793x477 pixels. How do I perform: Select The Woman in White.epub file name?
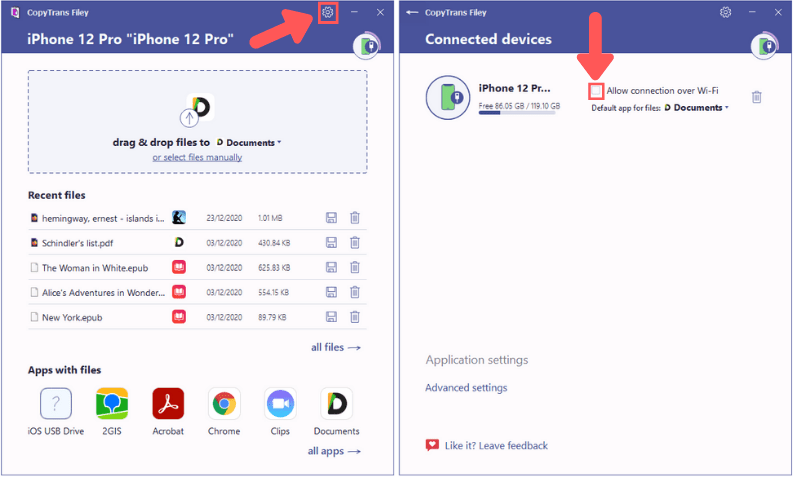pyautogui.click(x=95, y=268)
